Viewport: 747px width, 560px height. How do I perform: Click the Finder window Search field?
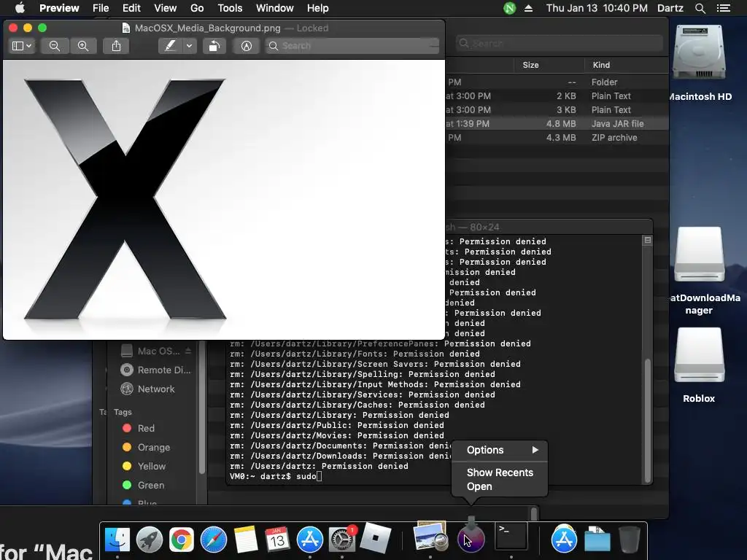[560, 43]
